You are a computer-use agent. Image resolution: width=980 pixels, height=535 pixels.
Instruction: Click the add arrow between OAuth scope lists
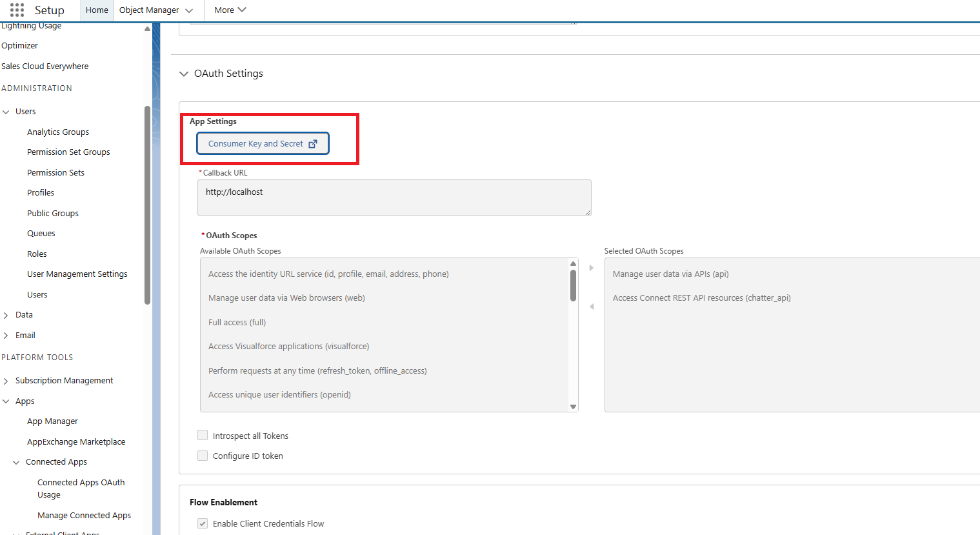point(591,268)
